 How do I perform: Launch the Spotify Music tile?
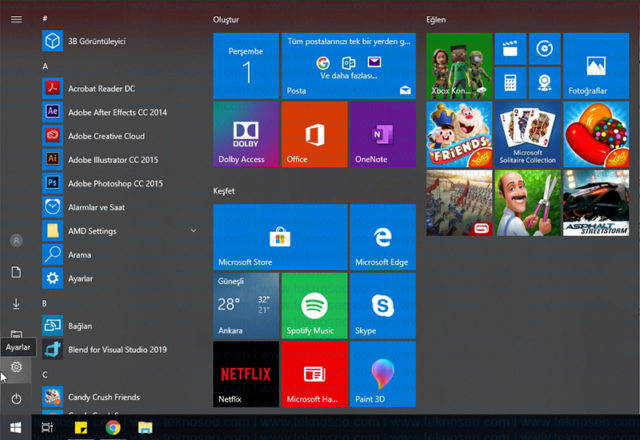pos(314,306)
